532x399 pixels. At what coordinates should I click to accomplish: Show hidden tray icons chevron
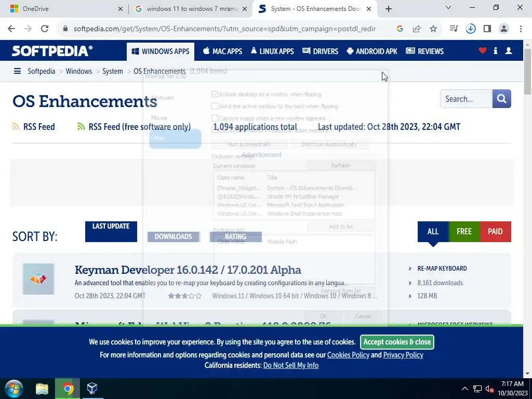click(465, 389)
